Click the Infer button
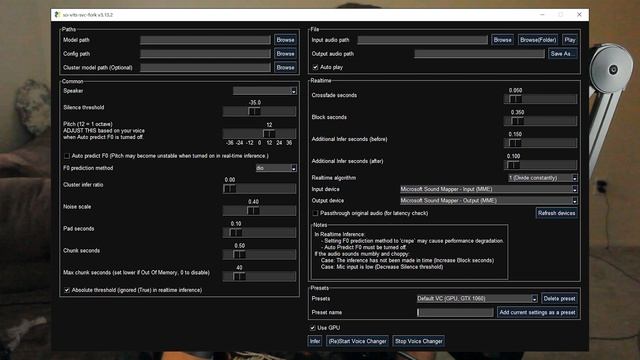The image size is (640, 360). [315, 341]
